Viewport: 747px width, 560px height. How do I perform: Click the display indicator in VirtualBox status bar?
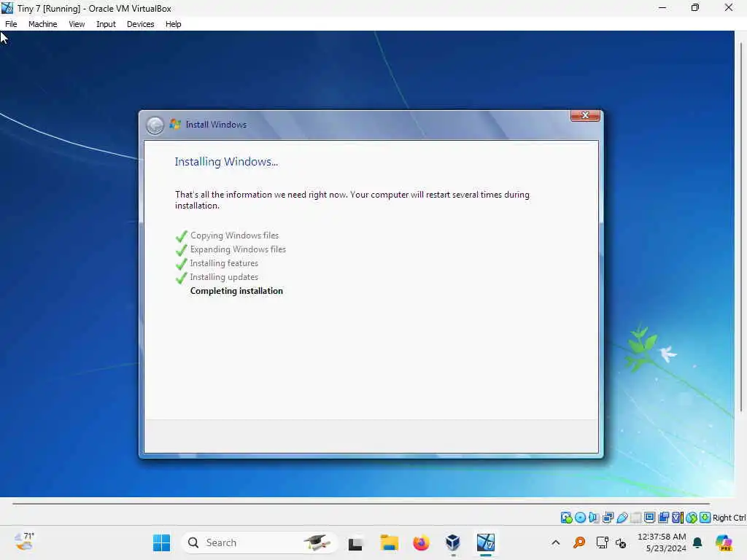point(649,518)
